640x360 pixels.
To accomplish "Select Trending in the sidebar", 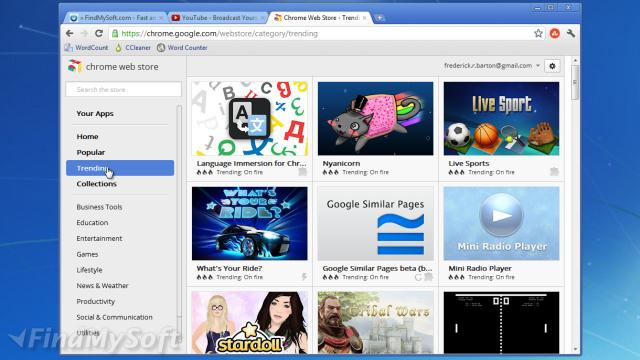I will pos(120,168).
